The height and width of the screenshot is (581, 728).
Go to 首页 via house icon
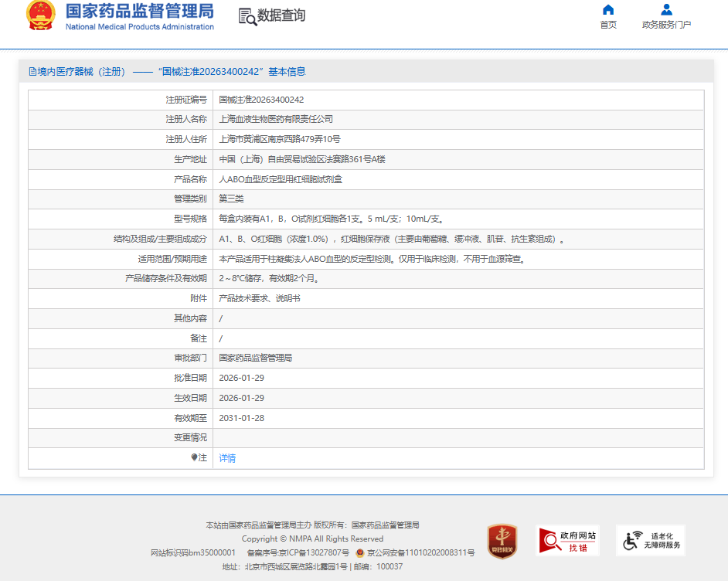[x=608, y=10]
